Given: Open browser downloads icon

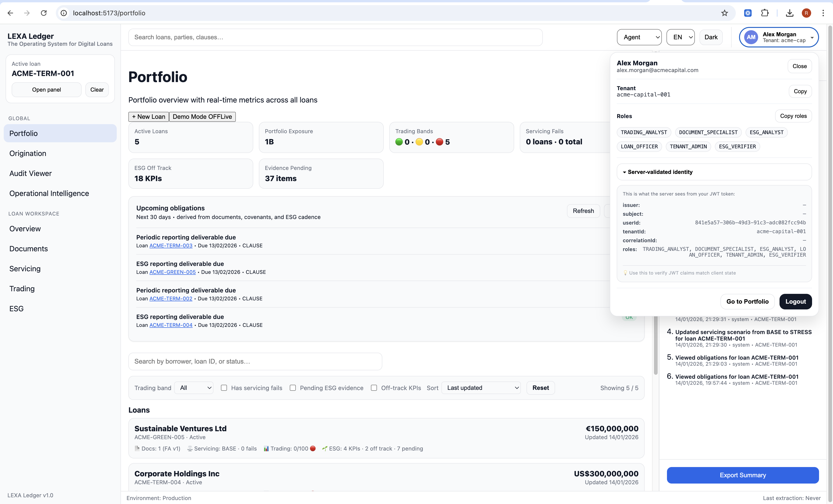Looking at the screenshot, I should pyautogui.click(x=789, y=13).
